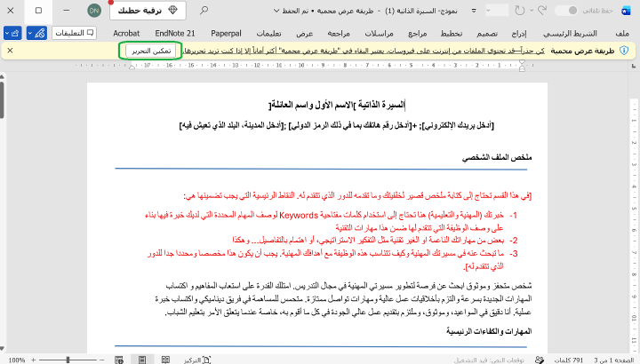Click the black paragraph starting شخص متحفز

point(344,299)
